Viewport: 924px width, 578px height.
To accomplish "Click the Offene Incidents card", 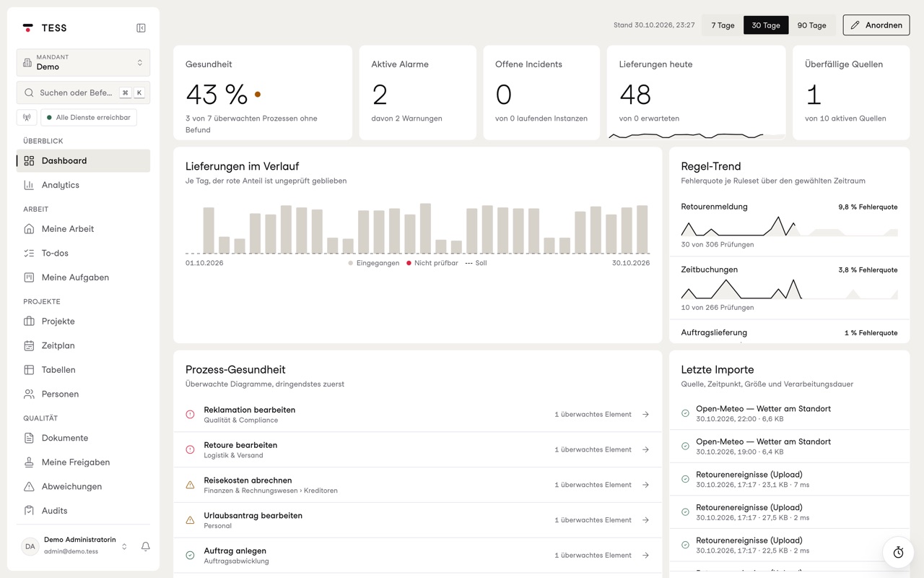I will coord(541,92).
